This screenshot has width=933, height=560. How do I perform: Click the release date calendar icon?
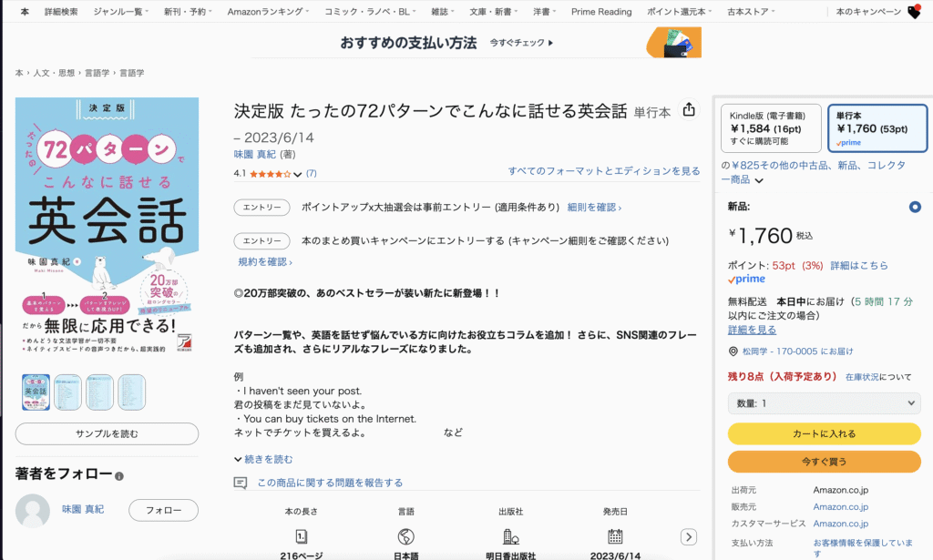tap(615, 537)
